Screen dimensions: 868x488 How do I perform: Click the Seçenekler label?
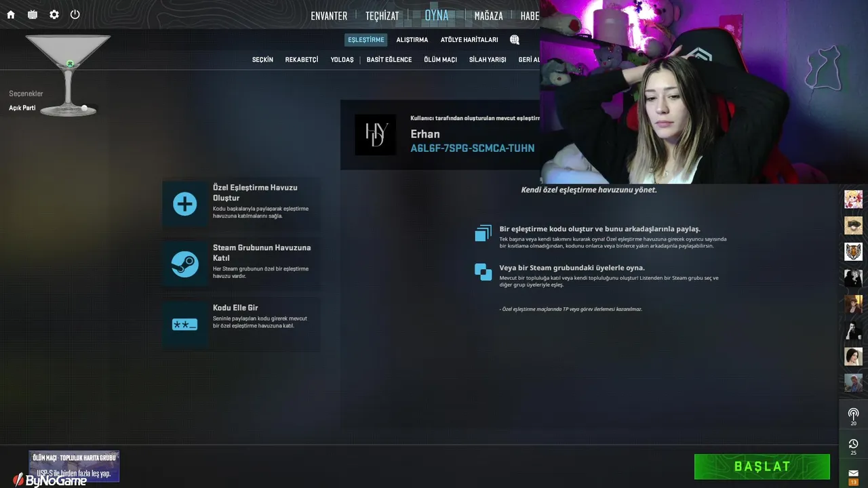click(x=26, y=94)
